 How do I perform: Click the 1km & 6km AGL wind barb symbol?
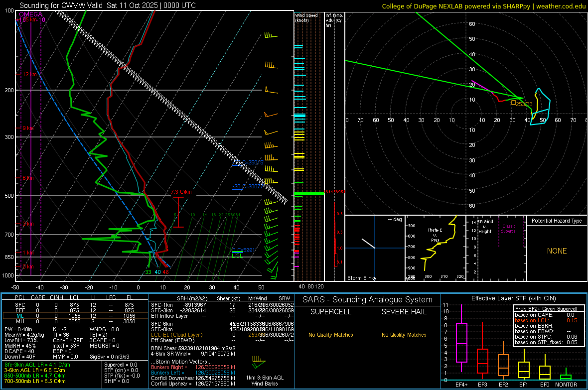coord(259,362)
